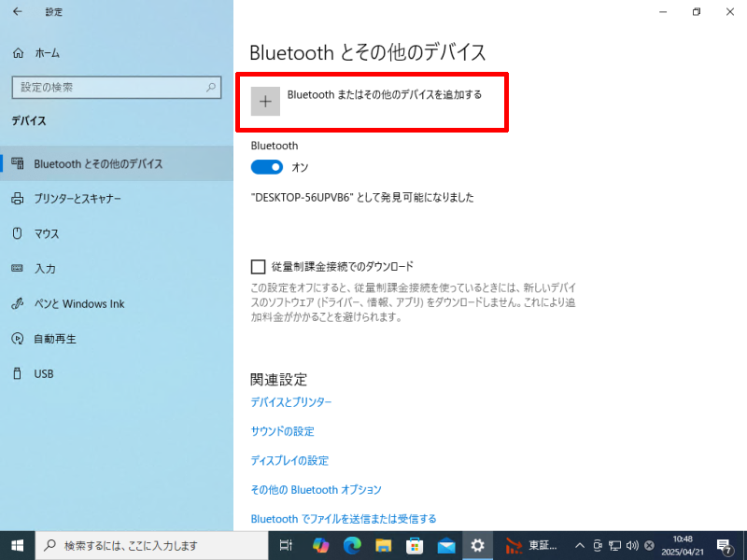Click the Settings gear icon in the taskbar
The width and height of the screenshot is (747, 560).
(x=478, y=546)
